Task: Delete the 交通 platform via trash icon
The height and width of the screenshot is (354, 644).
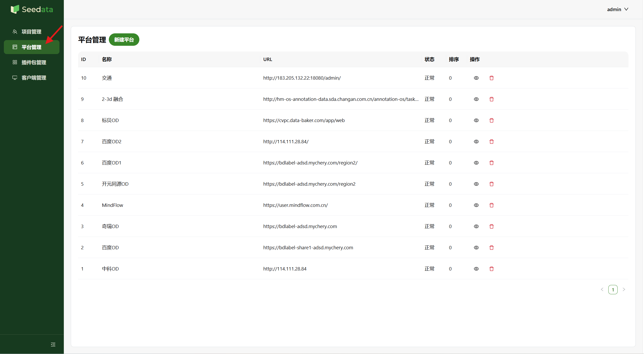Action: [x=491, y=78]
